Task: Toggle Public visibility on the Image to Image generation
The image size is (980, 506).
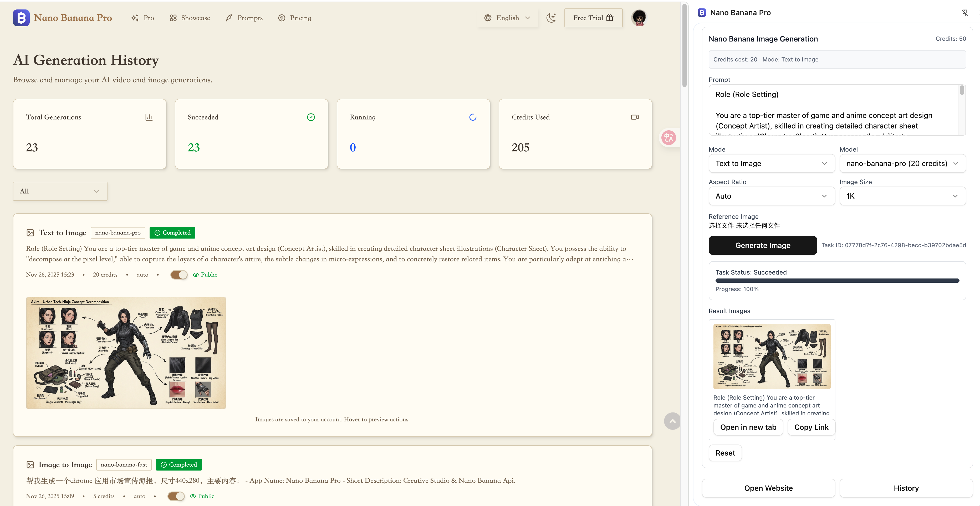Action: coord(176,496)
